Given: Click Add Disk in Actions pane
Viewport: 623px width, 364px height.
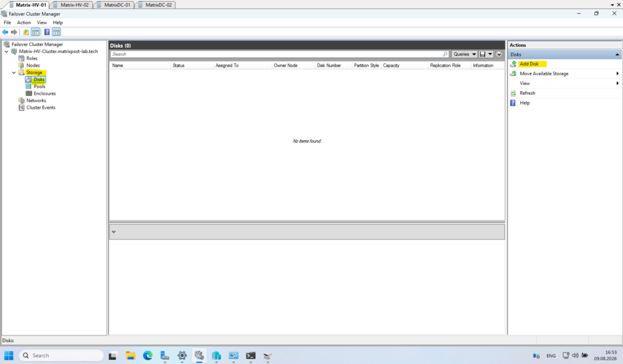Looking at the screenshot, I should (x=529, y=64).
